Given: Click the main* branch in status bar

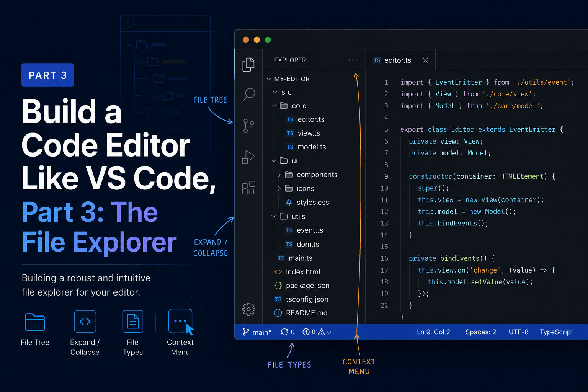Looking at the screenshot, I should tap(257, 332).
